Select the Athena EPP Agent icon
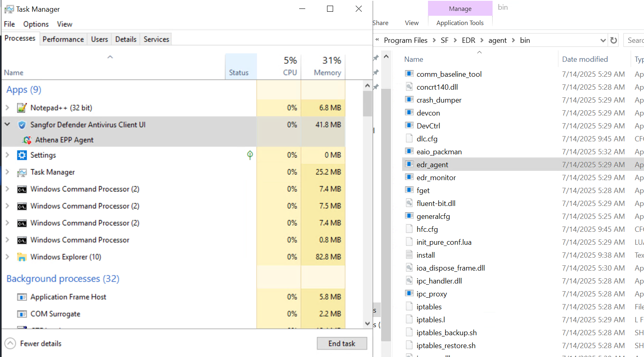 pyautogui.click(x=27, y=140)
